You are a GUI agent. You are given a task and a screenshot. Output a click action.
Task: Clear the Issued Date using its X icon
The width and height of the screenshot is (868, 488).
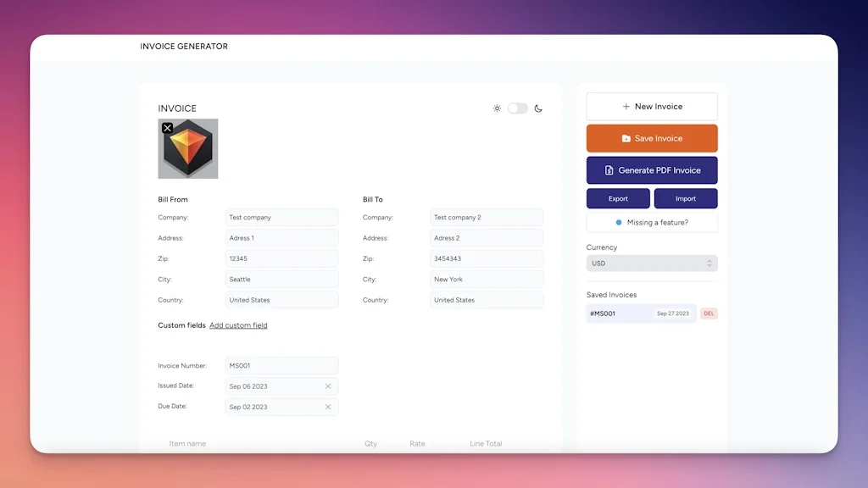(x=329, y=386)
